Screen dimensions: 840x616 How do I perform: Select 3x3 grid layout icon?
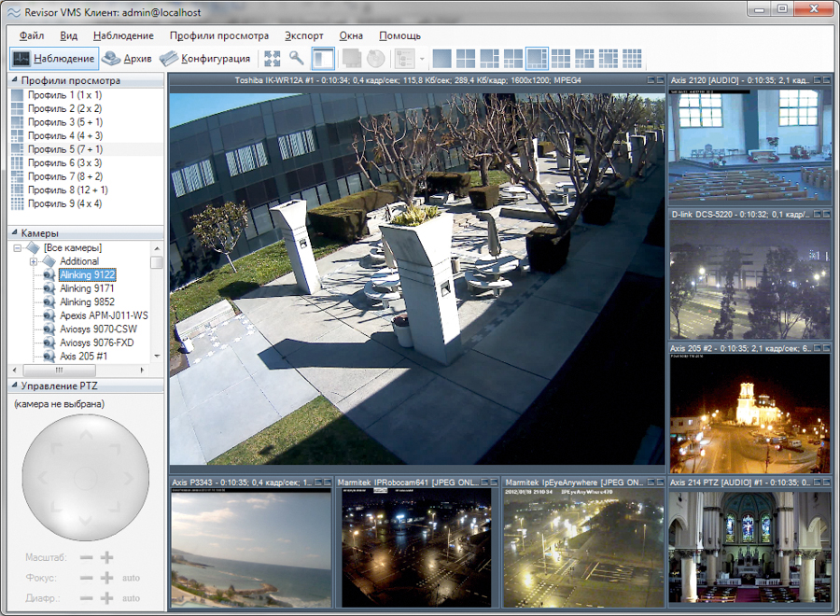point(561,59)
